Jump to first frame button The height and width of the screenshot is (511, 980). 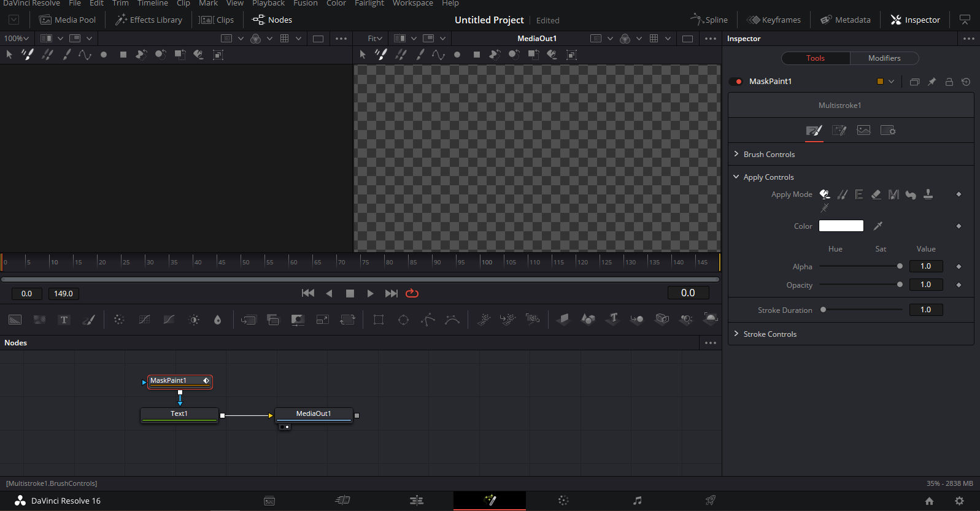click(308, 293)
